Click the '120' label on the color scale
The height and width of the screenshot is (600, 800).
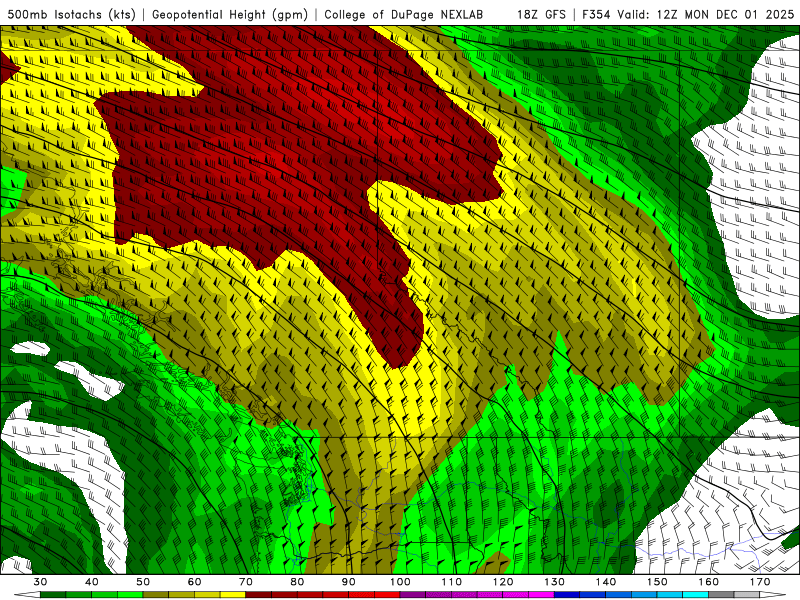pos(503,582)
